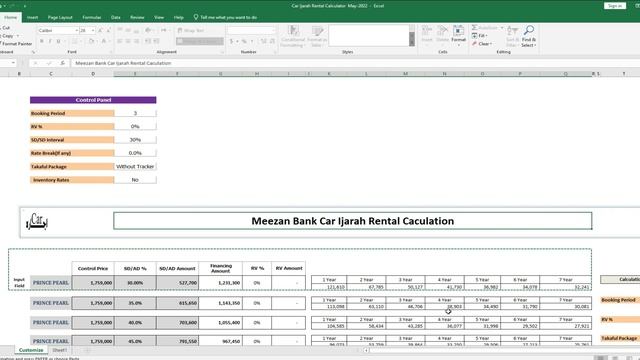640x360 pixels.
Task: Select the Customize sheet tab
Action: click(x=31, y=350)
